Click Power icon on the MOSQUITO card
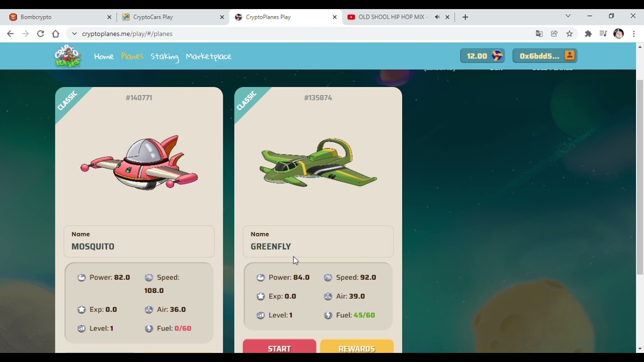Image resolution: width=644 pixels, height=362 pixels. [82, 278]
